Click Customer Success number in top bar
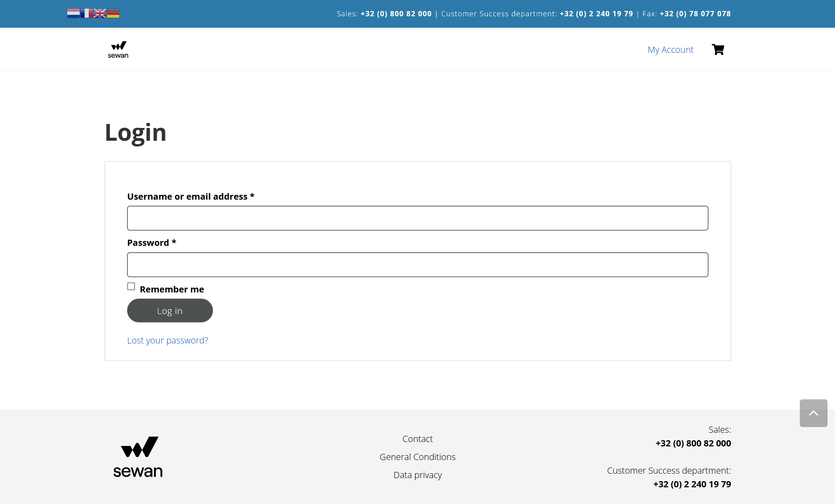Screen dimensions: 835x504 point(596,14)
